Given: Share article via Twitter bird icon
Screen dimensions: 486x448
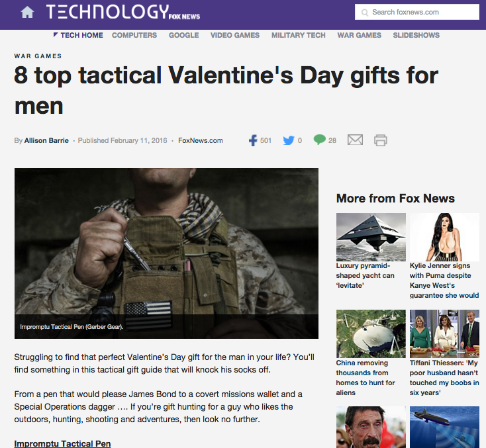Looking at the screenshot, I should pos(289,140).
